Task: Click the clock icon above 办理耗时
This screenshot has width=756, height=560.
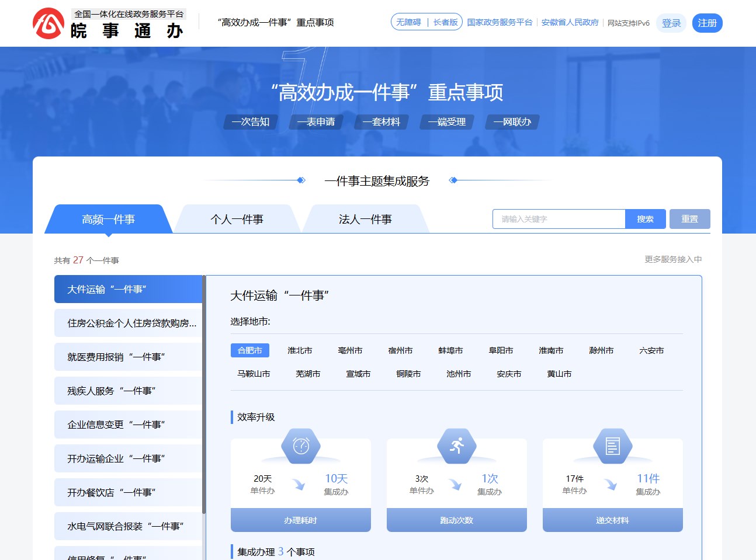Action: [x=300, y=446]
